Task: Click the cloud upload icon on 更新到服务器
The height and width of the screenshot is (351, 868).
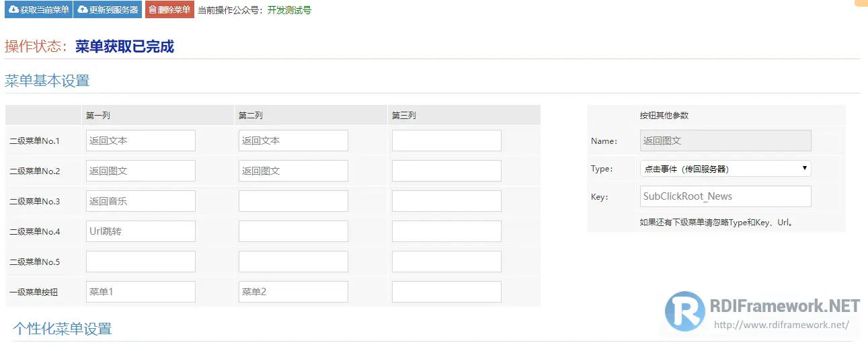Action: [83, 10]
